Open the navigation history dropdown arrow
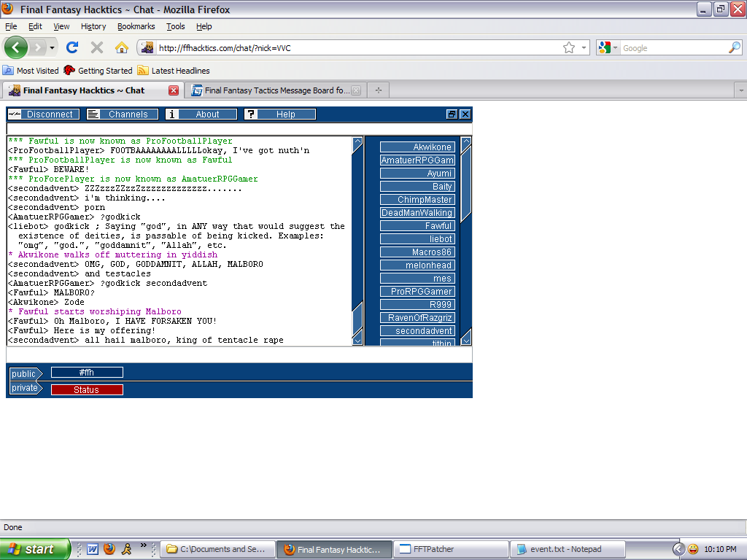 click(52, 47)
